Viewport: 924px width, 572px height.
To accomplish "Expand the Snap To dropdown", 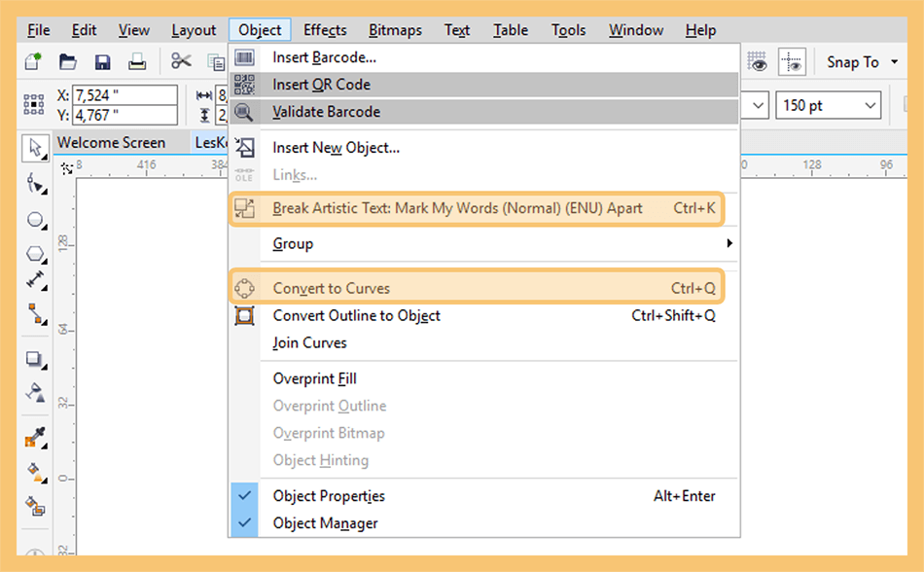I will (x=862, y=62).
